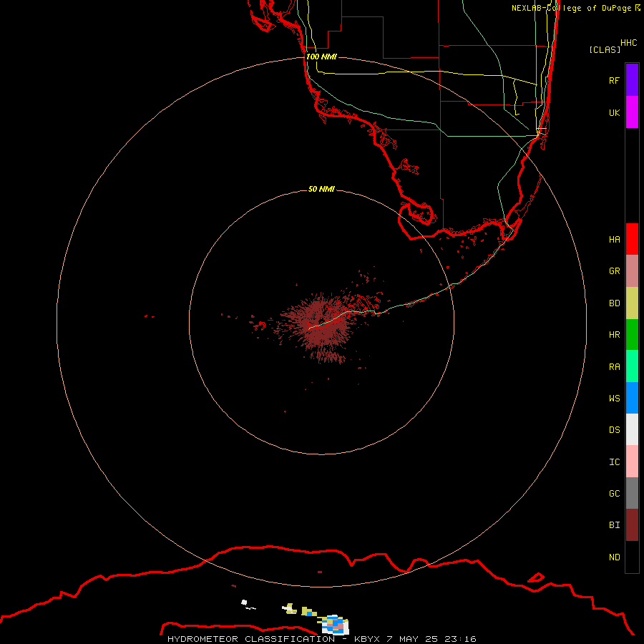The height and width of the screenshot is (644, 644).
Task: Click the small white echo near the bottom
Action: tap(244, 602)
